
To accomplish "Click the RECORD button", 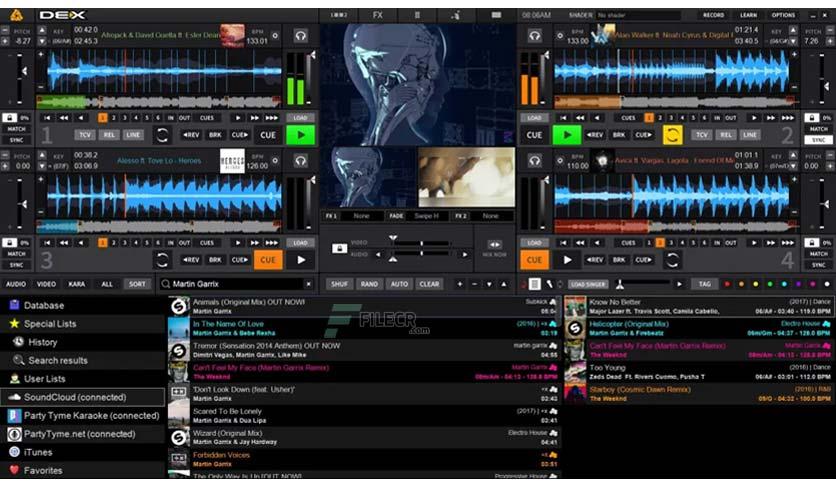I will point(713,15).
